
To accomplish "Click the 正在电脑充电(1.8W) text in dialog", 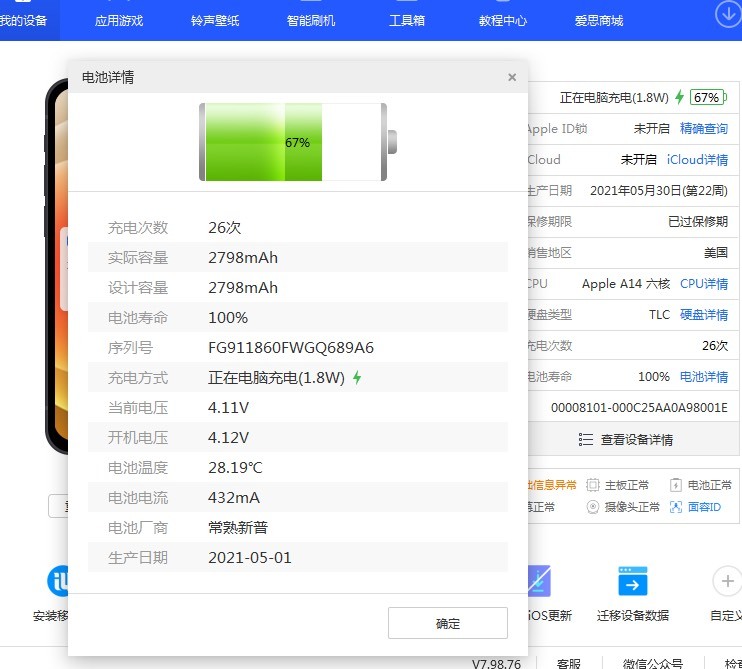I will tap(276, 378).
